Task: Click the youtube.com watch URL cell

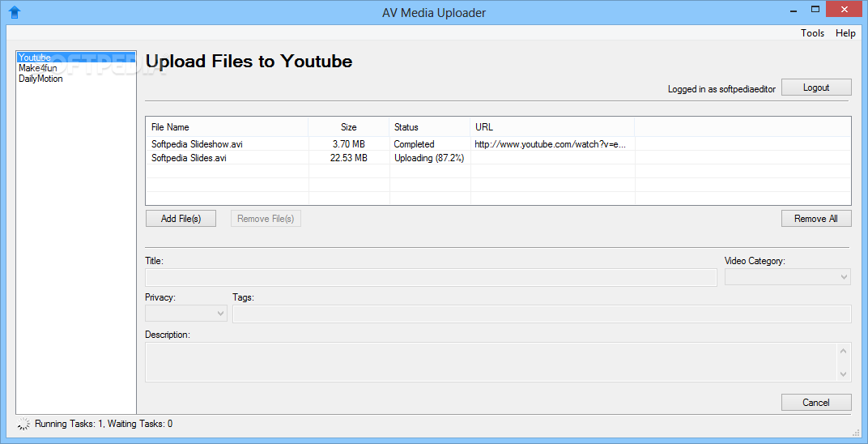Action: click(551, 144)
